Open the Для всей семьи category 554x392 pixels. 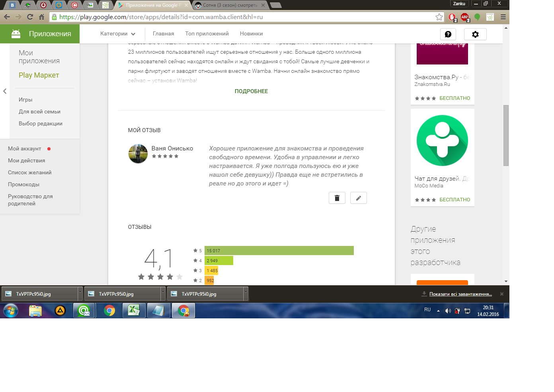(39, 112)
